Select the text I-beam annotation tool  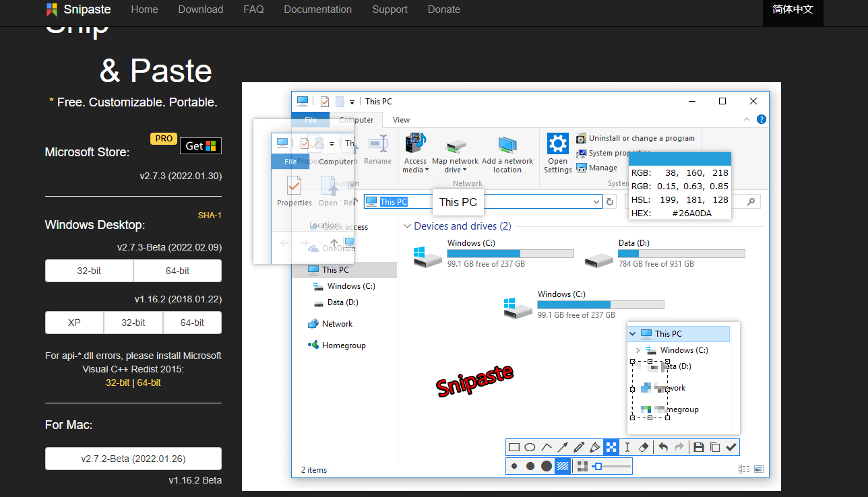coord(627,446)
